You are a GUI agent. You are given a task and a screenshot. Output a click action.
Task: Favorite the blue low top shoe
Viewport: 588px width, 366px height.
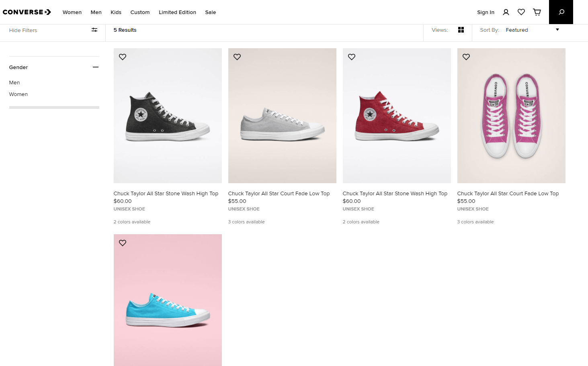click(123, 243)
